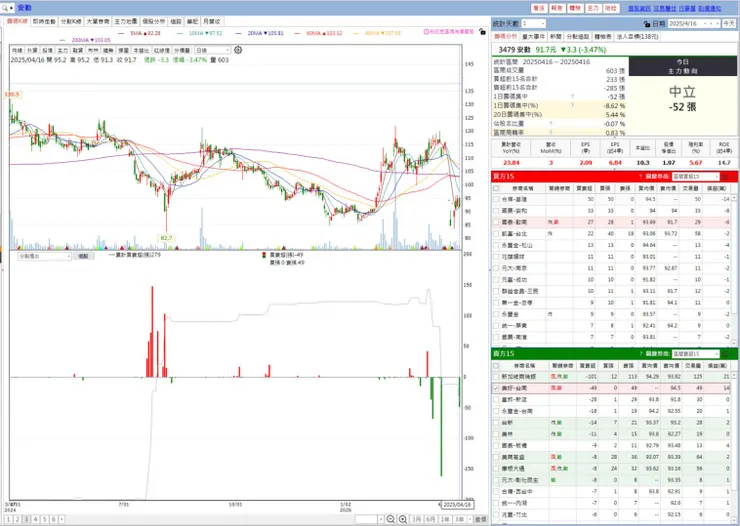740x526 pixels.
Task: Toggle the lock icon next to 日期
Action: [x=647, y=24]
